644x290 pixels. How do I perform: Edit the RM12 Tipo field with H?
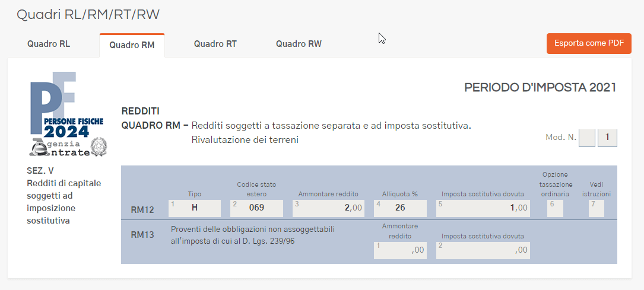tap(195, 208)
